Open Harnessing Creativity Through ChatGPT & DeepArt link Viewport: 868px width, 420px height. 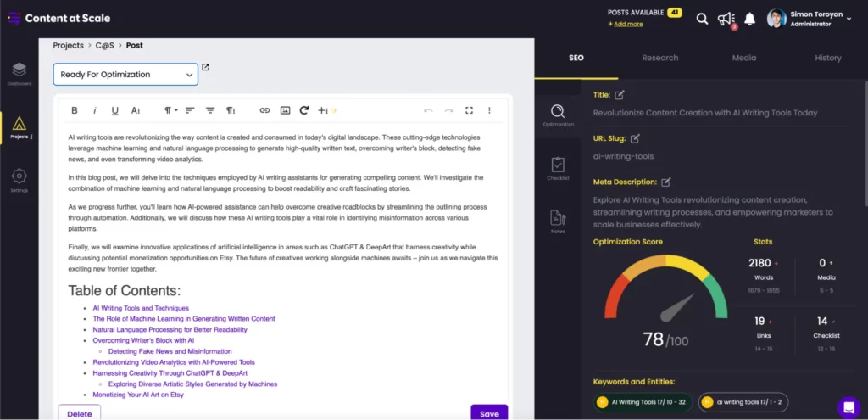click(x=170, y=372)
